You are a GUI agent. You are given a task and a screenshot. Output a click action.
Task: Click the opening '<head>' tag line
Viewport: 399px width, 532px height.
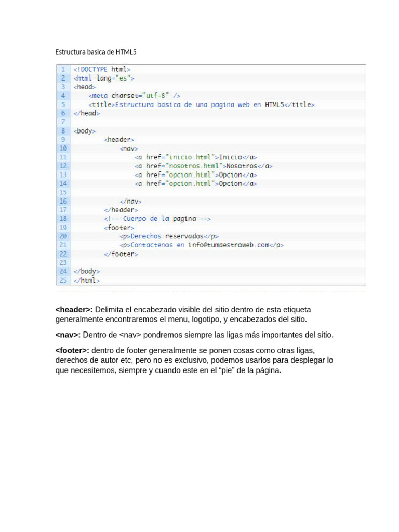click(x=85, y=87)
